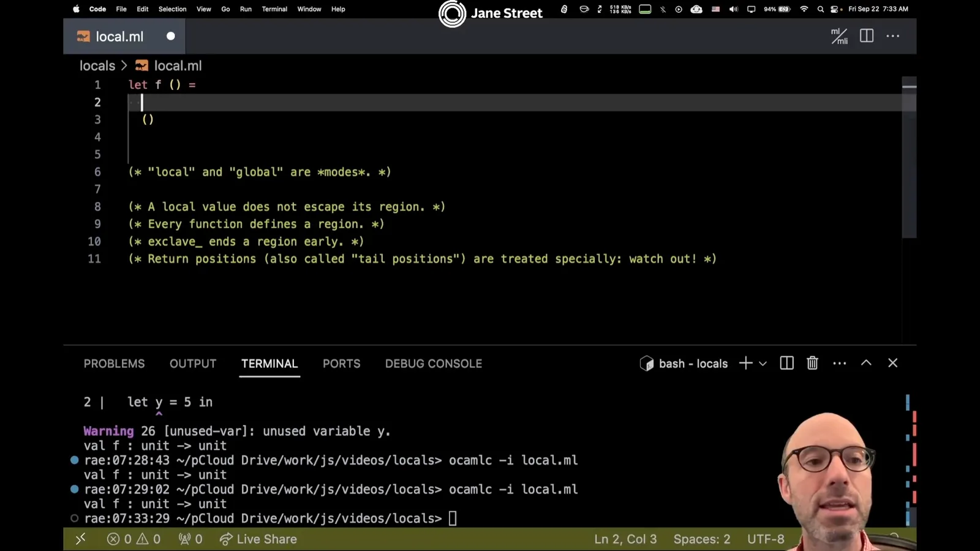Change indentation via Spaces: 2 selector
The width and height of the screenshot is (980, 551).
[x=702, y=539]
